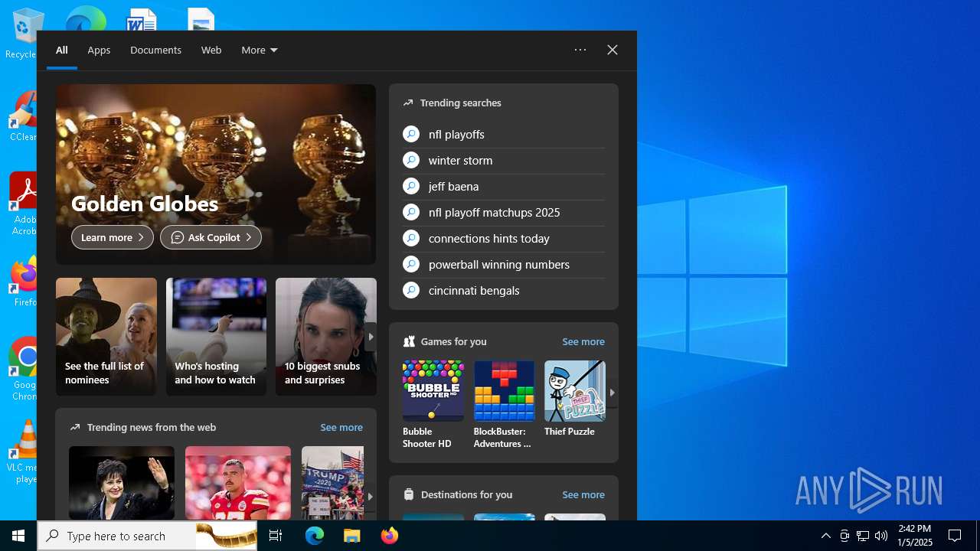Viewport: 980px width, 551px height.
Task: Click See more for Trending news
Action: click(x=341, y=427)
